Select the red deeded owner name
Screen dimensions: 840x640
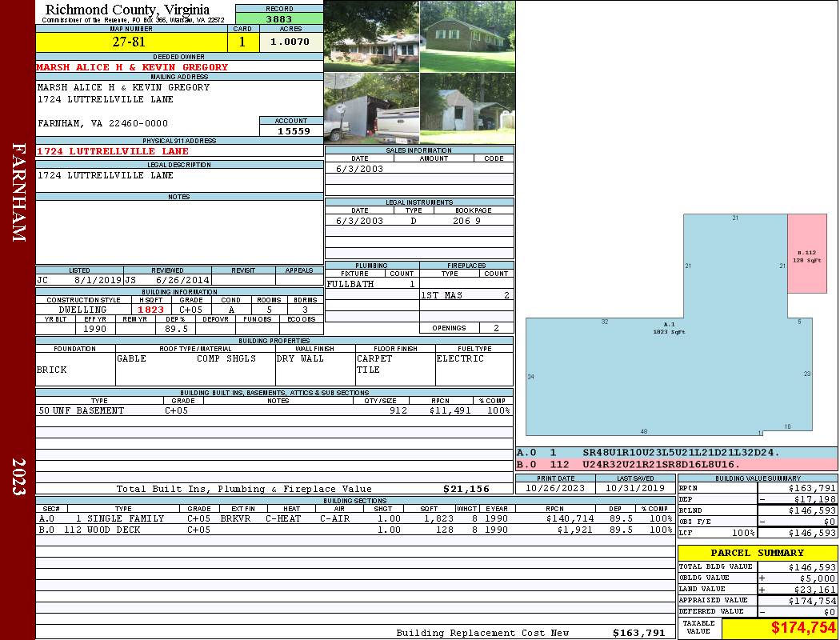pos(132,67)
